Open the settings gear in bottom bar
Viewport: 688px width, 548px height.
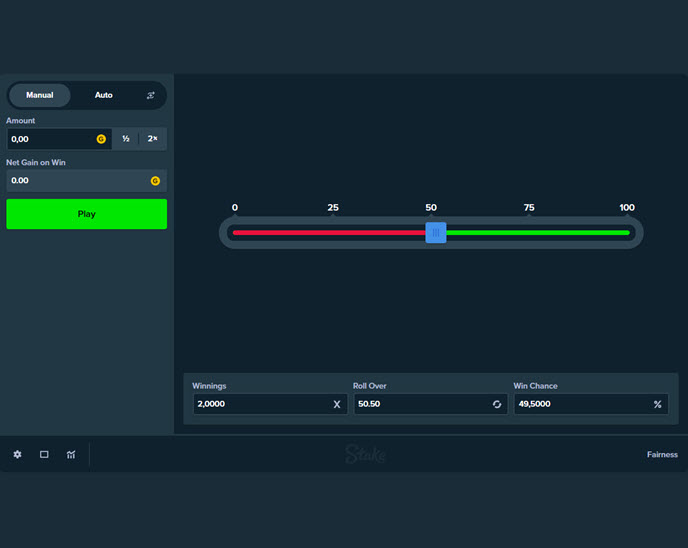(x=17, y=454)
